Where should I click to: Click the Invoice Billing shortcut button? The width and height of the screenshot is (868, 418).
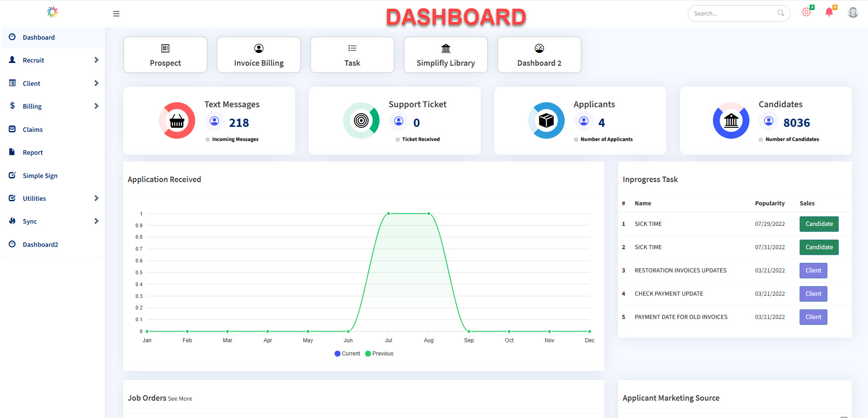tap(259, 55)
